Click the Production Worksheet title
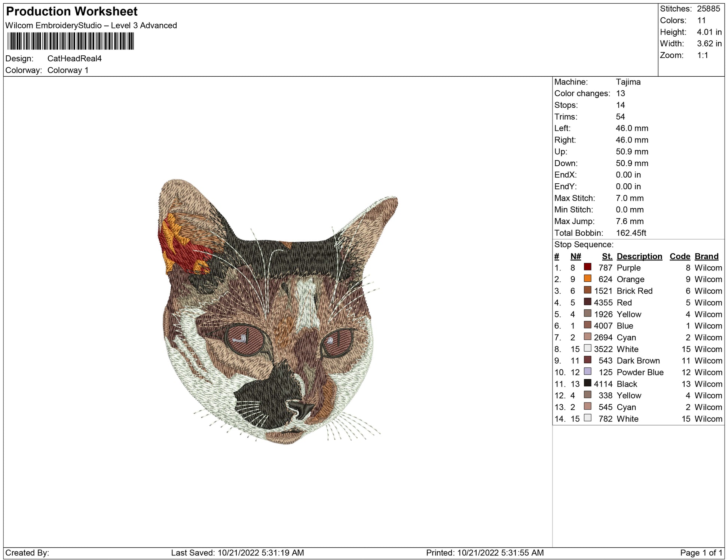 tap(72, 11)
